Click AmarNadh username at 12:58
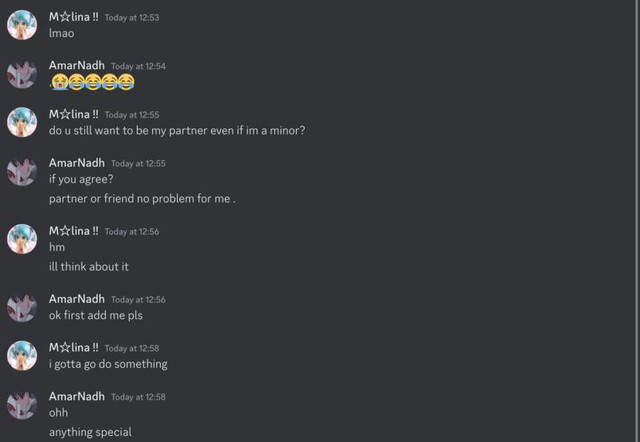Screen dimensions: 640x442 point(77,396)
